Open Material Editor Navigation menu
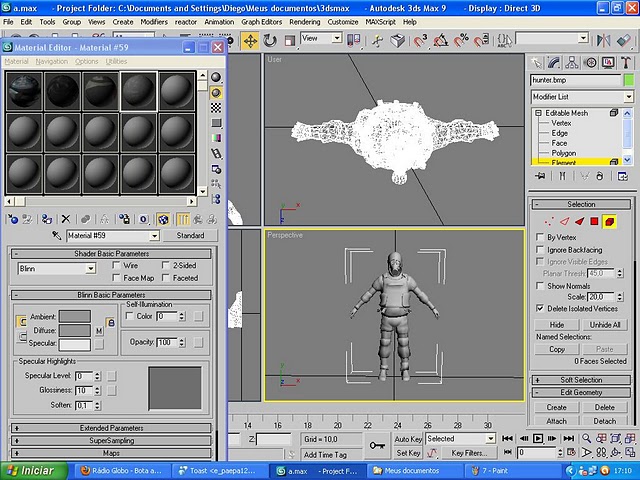This screenshot has height=480, width=640. coord(51,62)
